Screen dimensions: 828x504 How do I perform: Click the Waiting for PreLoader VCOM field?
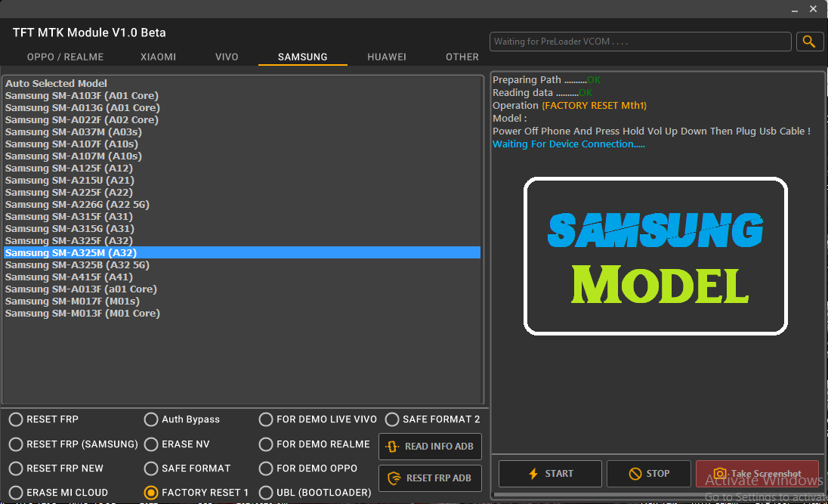[x=640, y=42]
